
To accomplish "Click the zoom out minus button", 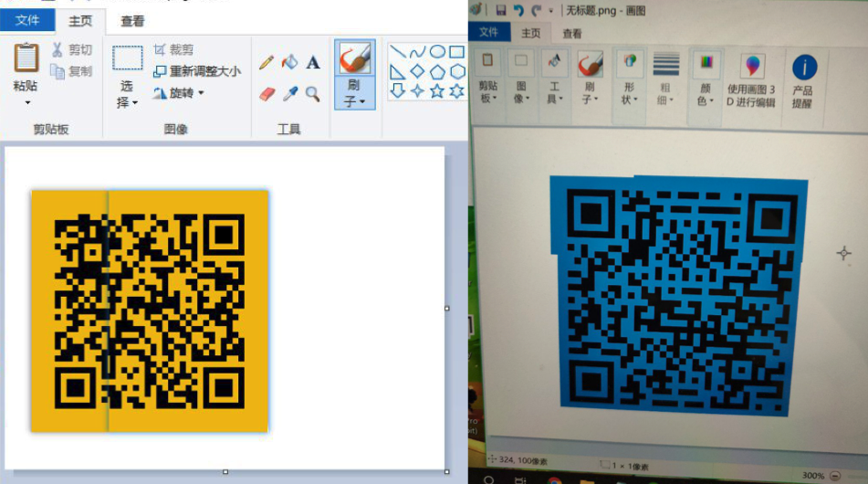I will 836,477.
